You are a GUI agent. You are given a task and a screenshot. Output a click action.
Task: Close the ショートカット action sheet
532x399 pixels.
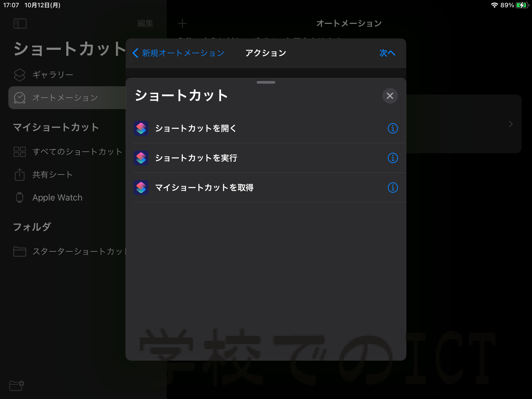(x=390, y=96)
